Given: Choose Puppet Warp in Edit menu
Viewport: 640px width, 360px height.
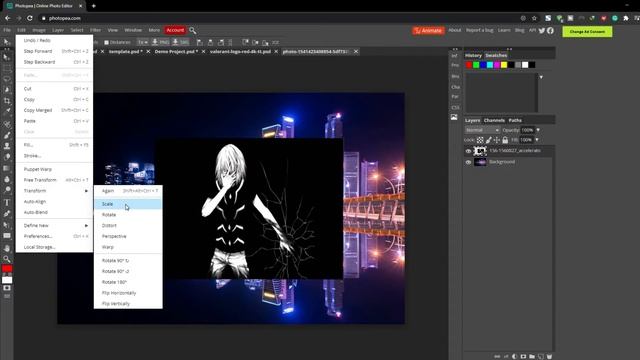Looking at the screenshot, I should [x=54, y=169].
